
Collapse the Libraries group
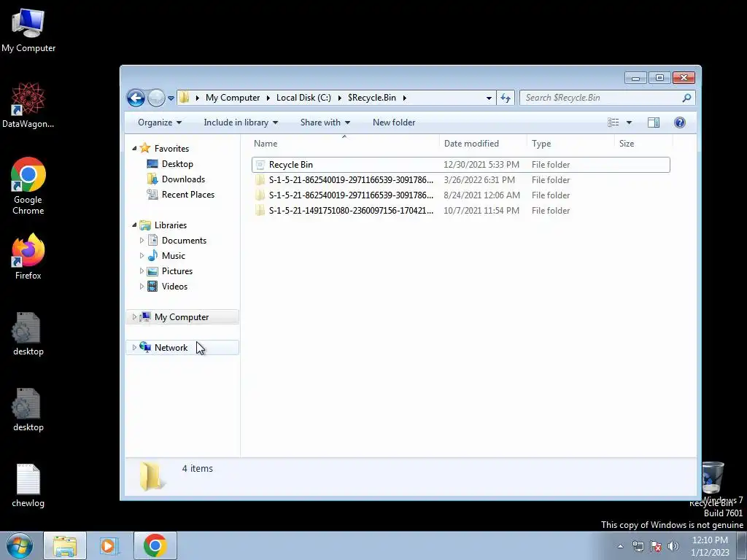point(134,225)
